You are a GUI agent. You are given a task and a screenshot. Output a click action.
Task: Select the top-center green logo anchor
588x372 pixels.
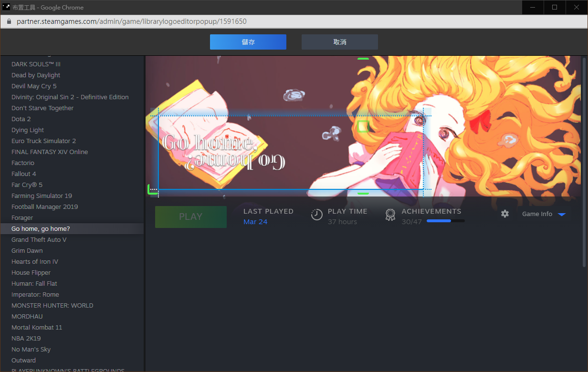pos(363,59)
